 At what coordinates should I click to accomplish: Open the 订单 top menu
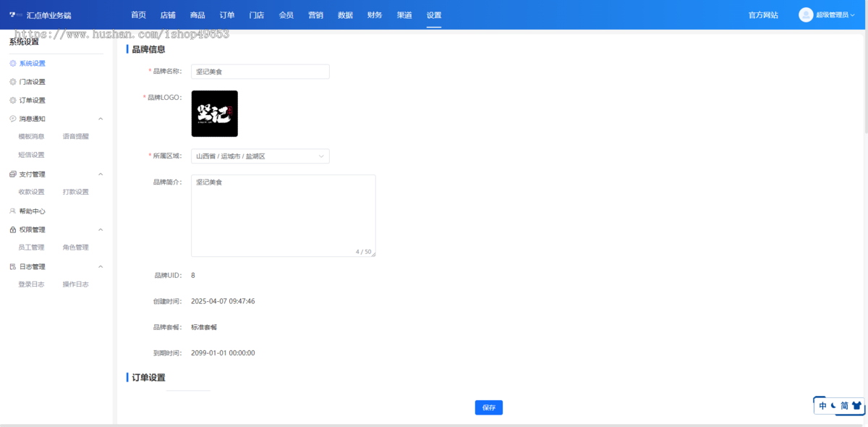(227, 15)
